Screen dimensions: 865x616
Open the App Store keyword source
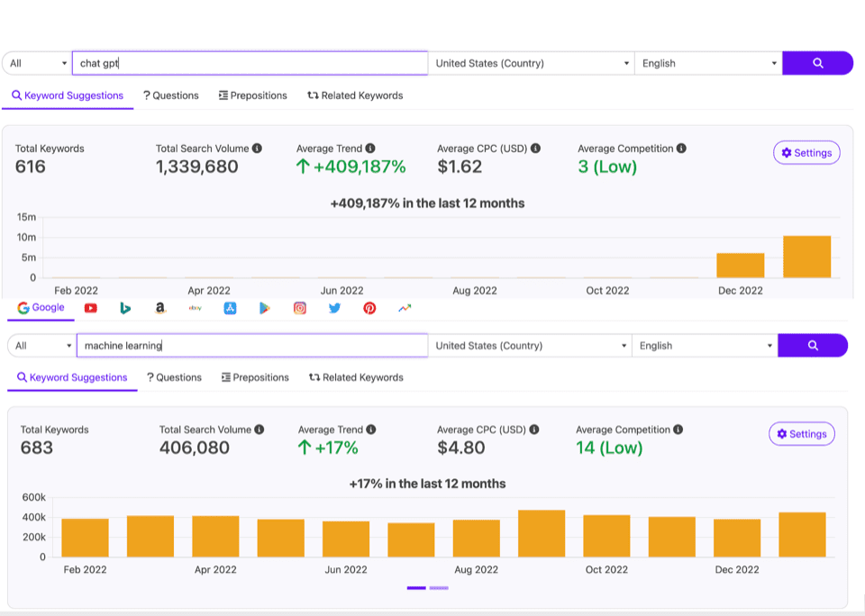[x=230, y=308]
